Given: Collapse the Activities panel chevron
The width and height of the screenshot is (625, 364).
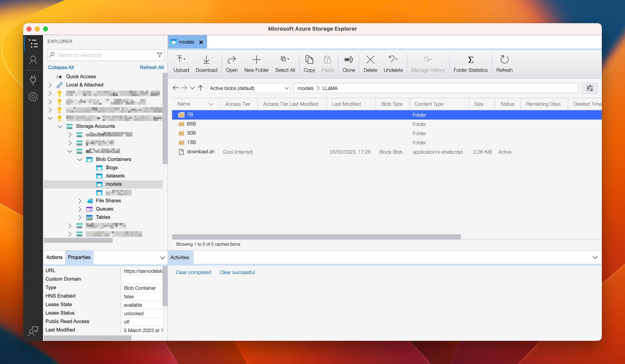Looking at the screenshot, I should tap(595, 257).
